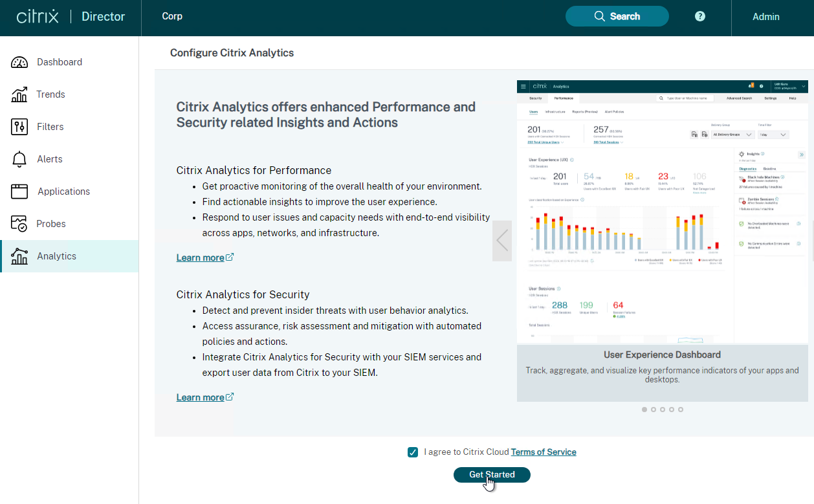Select the third carousel dot

click(663, 410)
